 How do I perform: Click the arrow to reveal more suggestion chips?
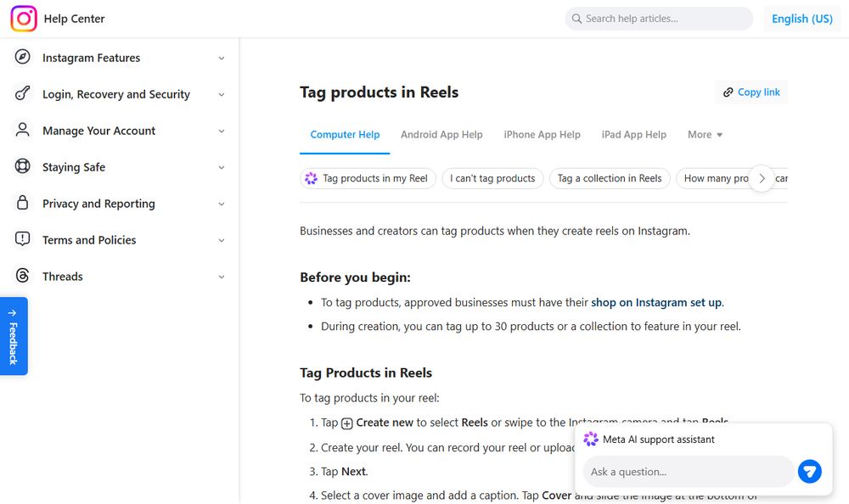point(762,178)
